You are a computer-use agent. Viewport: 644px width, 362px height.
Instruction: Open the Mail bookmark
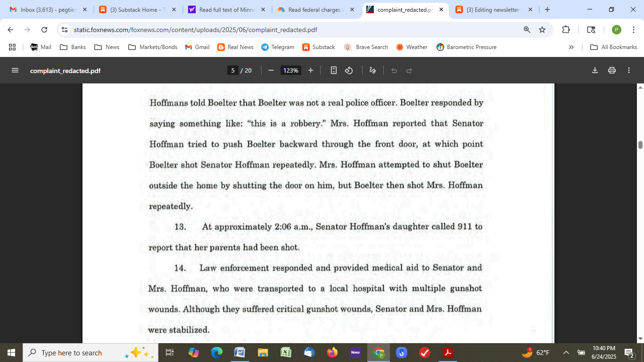41,47
